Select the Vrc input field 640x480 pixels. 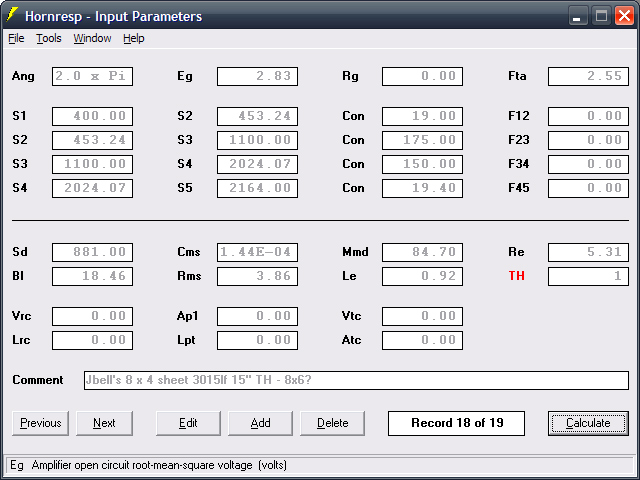click(x=92, y=316)
